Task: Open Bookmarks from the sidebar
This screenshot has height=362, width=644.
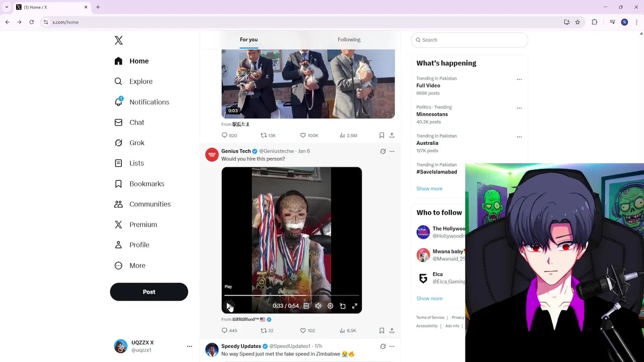Action: click(x=139, y=184)
